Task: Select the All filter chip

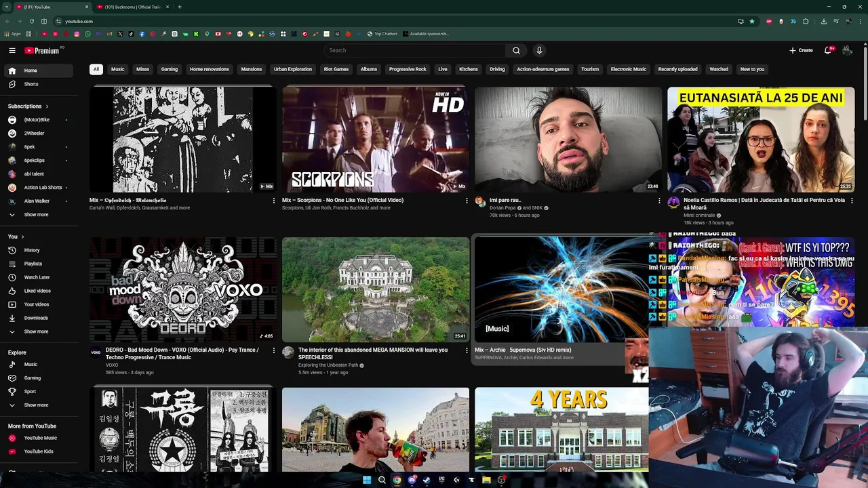Action: [96, 69]
